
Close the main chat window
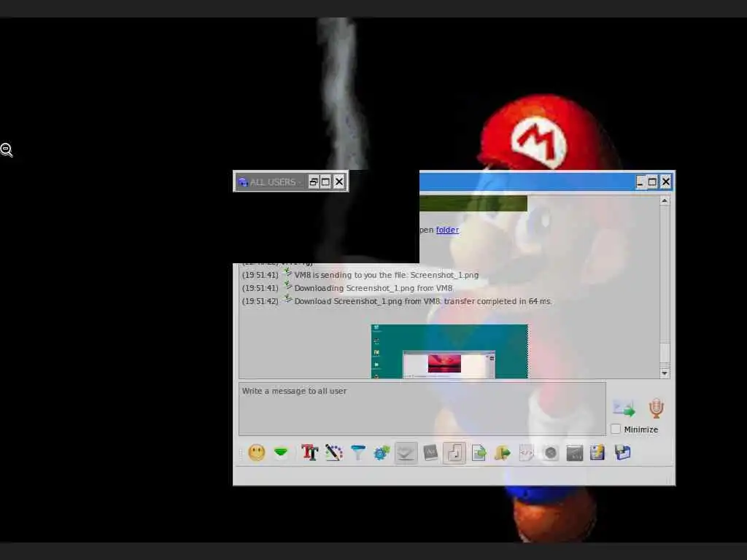(x=665, y=182)
